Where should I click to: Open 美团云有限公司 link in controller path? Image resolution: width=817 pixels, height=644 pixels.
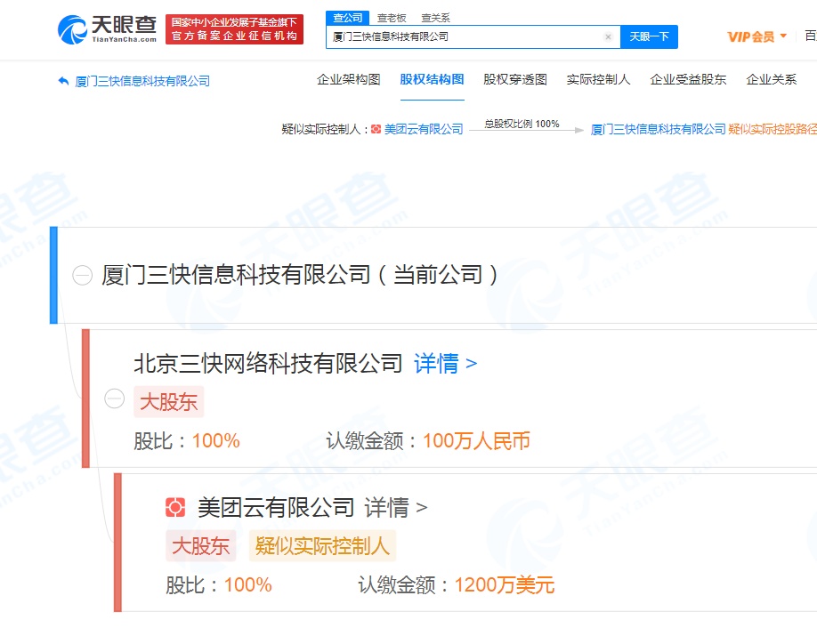coord(424,129)
